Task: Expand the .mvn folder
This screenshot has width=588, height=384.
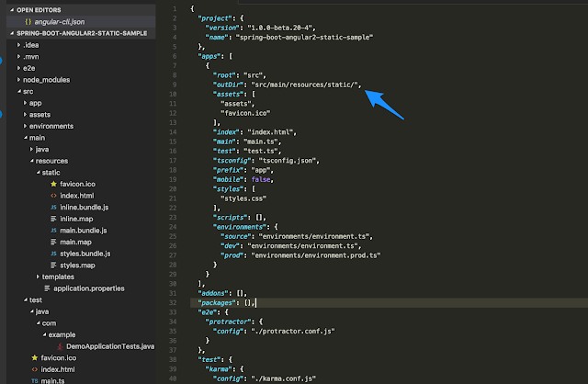Action: click(18, 57)
